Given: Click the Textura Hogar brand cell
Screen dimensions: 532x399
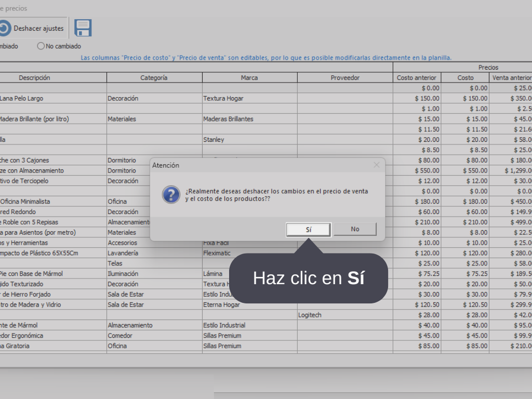Looking at the screenshot, I should click(250, 98).
